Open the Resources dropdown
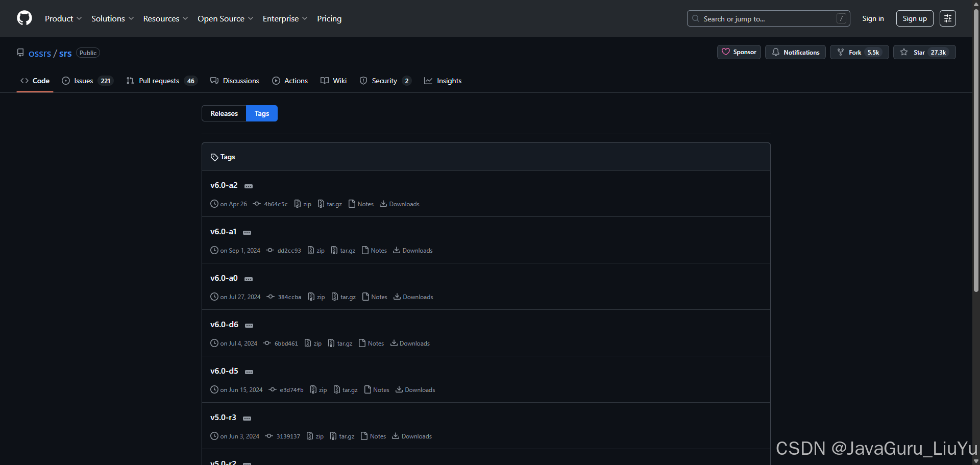 point(165,19)
